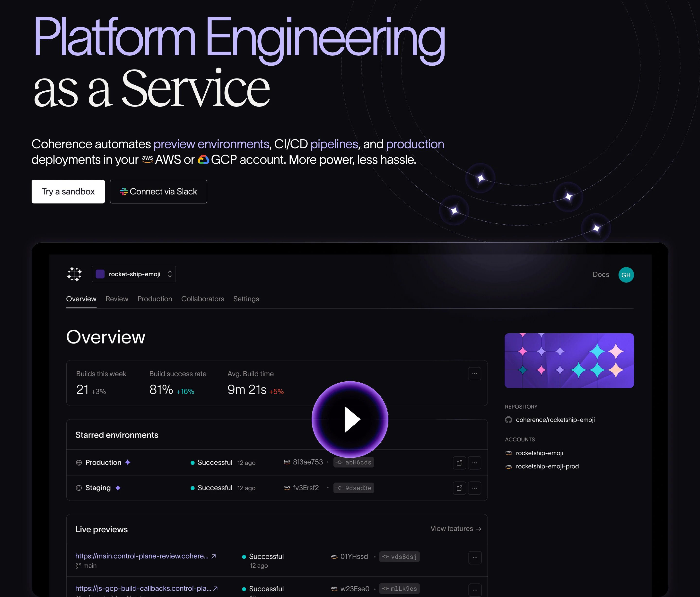Switch to the Overview tab
This screenshot has width=700, height=597.
pyautogui.click(x=81, y=299)
